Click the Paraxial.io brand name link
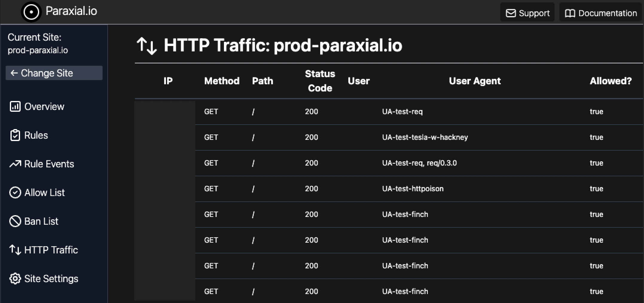 click(x=71, y=11)
